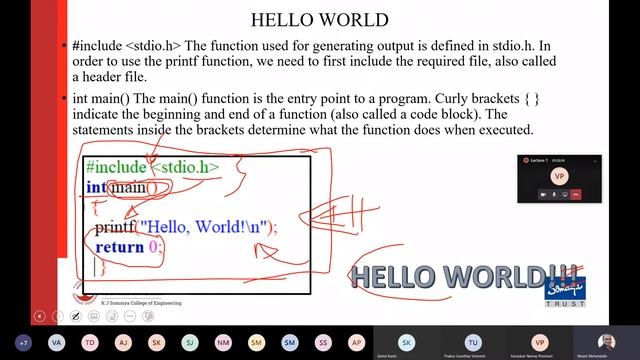Viewport: 640px width, 360px height.
Task: Click the 'int main()' code line
Action: [122, 187]
